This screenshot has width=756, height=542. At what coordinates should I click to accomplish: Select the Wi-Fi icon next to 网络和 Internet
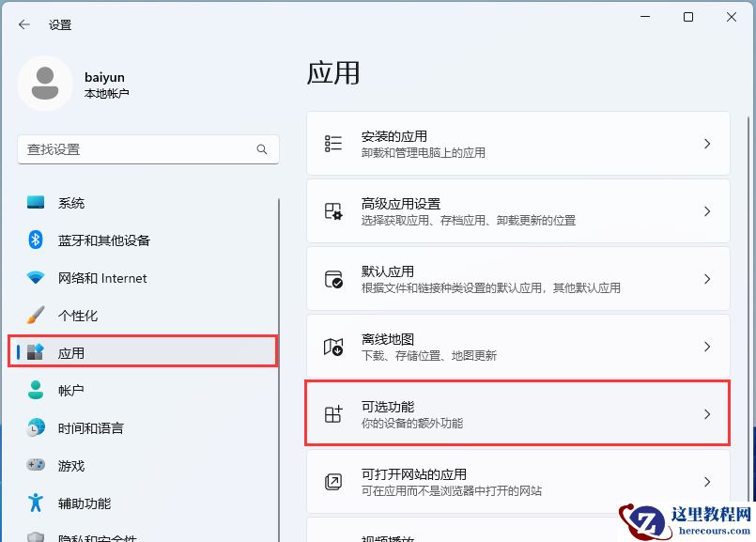38,278
